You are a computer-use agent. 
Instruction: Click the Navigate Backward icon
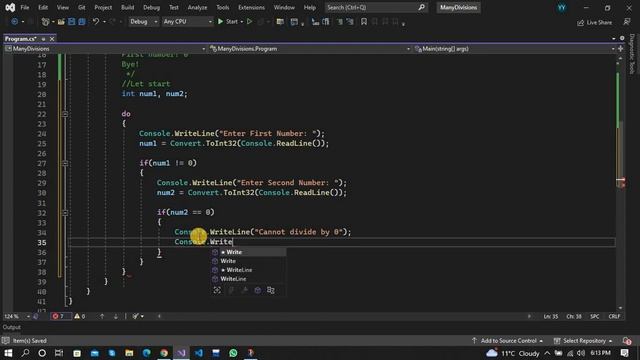click(x=14, y=22)
